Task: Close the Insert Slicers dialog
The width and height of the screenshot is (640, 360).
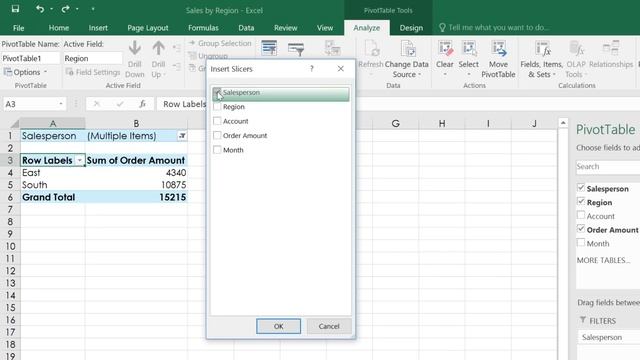Action: click(340, 69)
